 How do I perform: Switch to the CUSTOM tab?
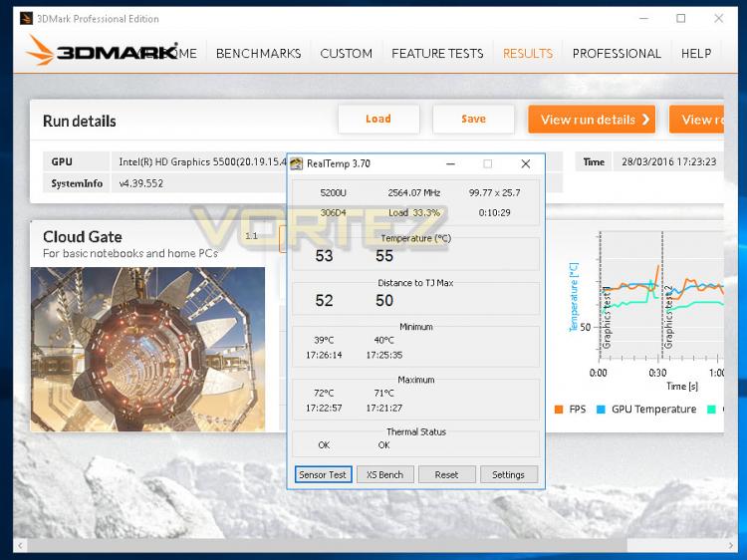(347, 54)
